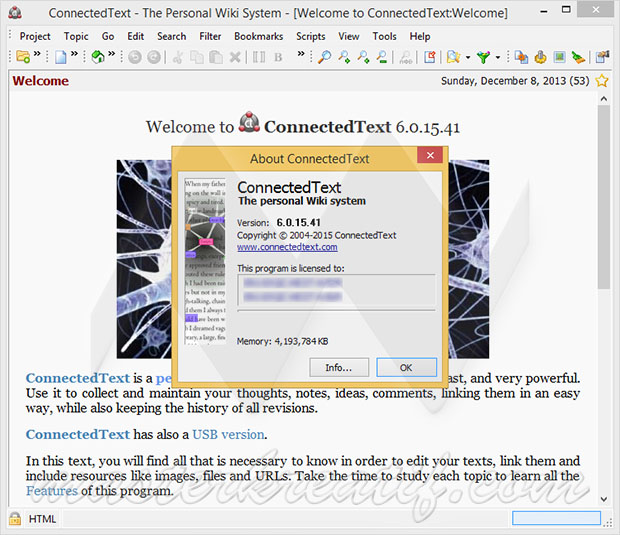Viewport: 620px width, 535px height.
Task: Click OK in the About dialog
Action: (406, 367)
